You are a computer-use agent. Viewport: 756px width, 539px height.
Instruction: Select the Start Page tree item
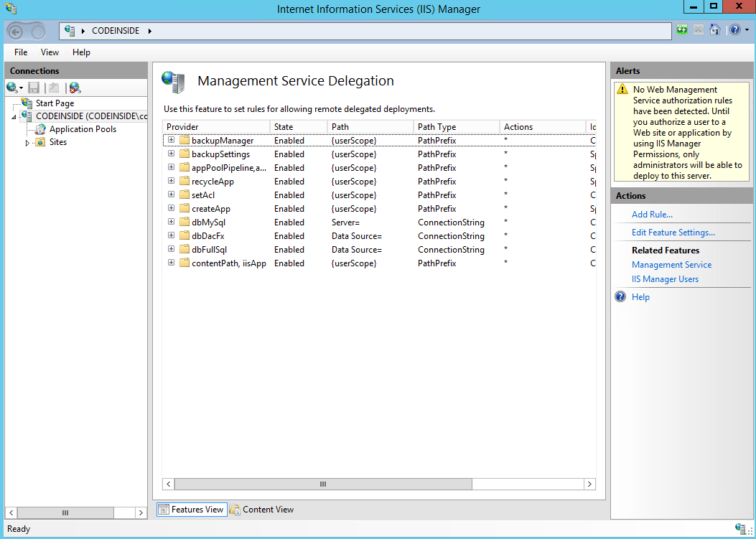[55, 103]
